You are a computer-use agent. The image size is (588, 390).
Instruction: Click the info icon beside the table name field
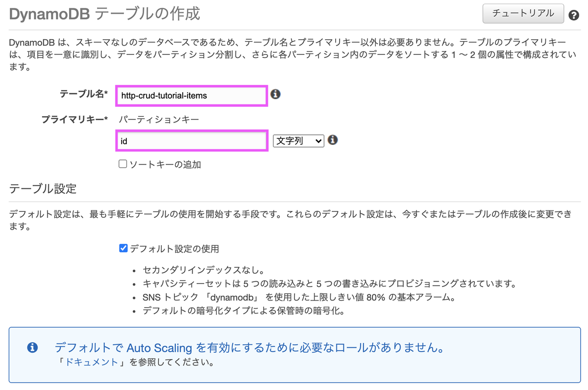pos(275,94)
